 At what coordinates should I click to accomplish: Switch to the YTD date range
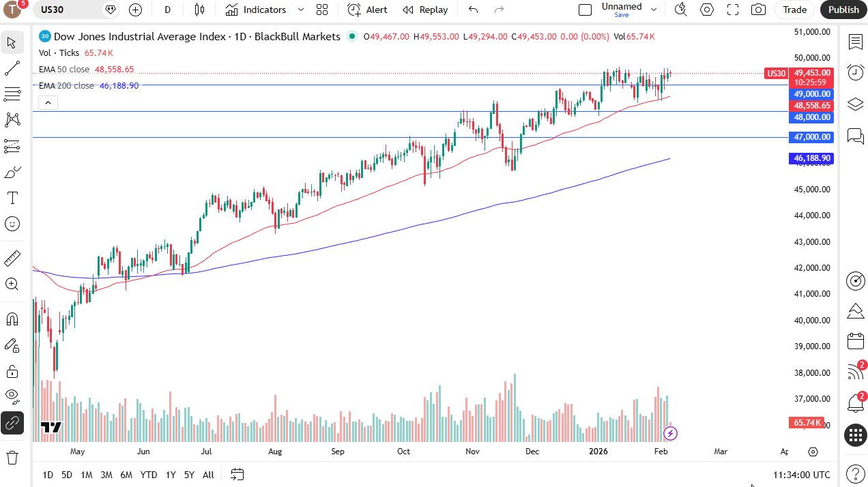(149, 475)
